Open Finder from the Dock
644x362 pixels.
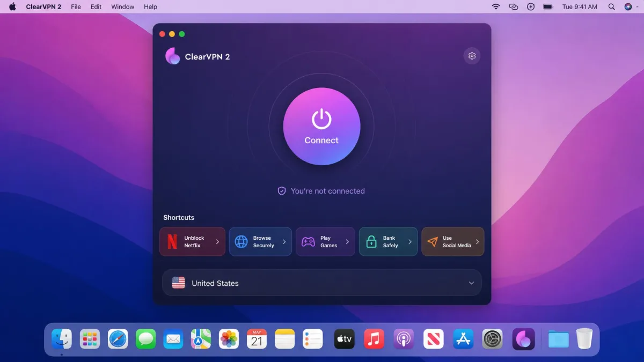tap(62, 339)
